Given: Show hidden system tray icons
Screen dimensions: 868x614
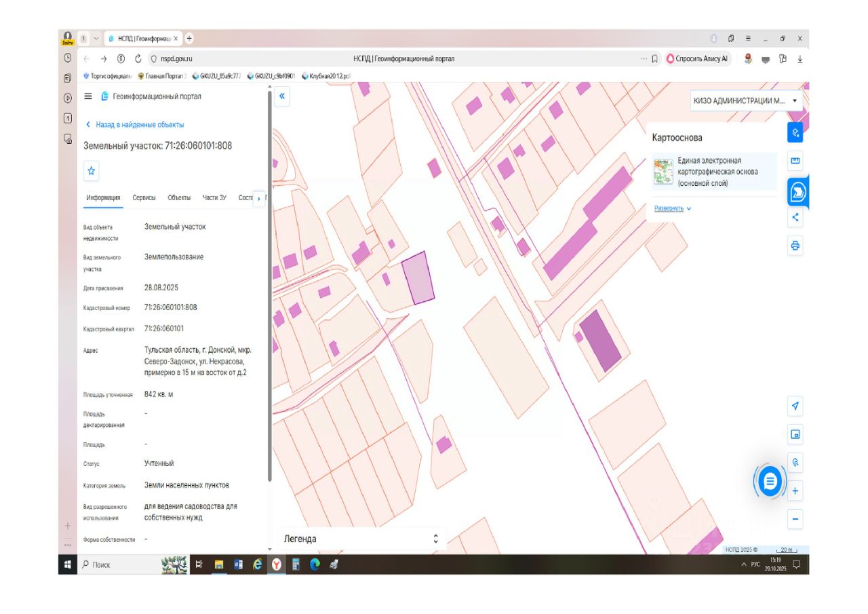Looking at the screenshot, I should (x=743, y=564).
